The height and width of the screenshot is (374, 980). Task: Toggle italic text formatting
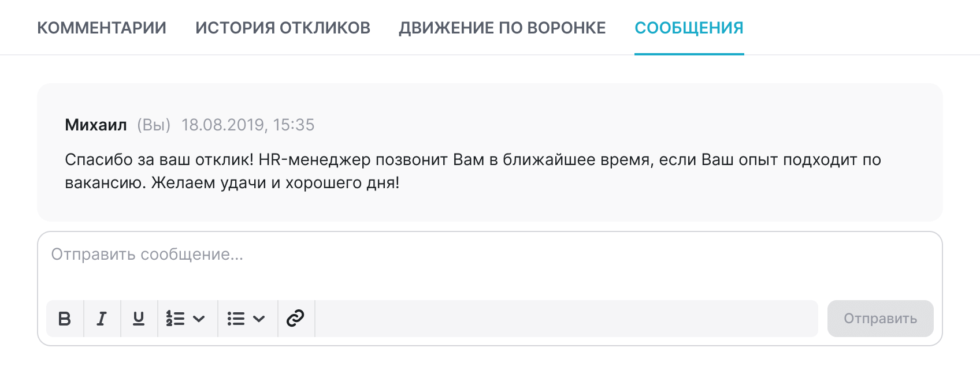(x=102, y=319)
